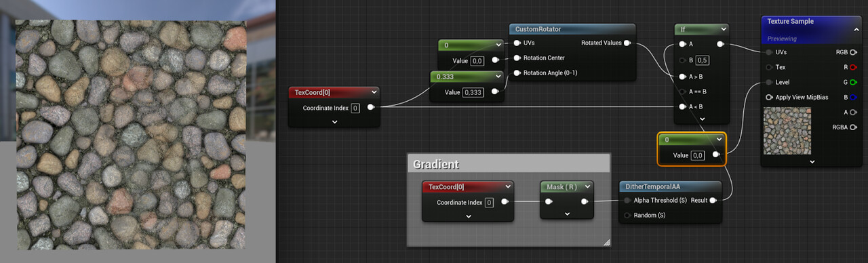Screen dimensions: 868x263
Task: Select the CustomRotator node title
Action: 538,29
